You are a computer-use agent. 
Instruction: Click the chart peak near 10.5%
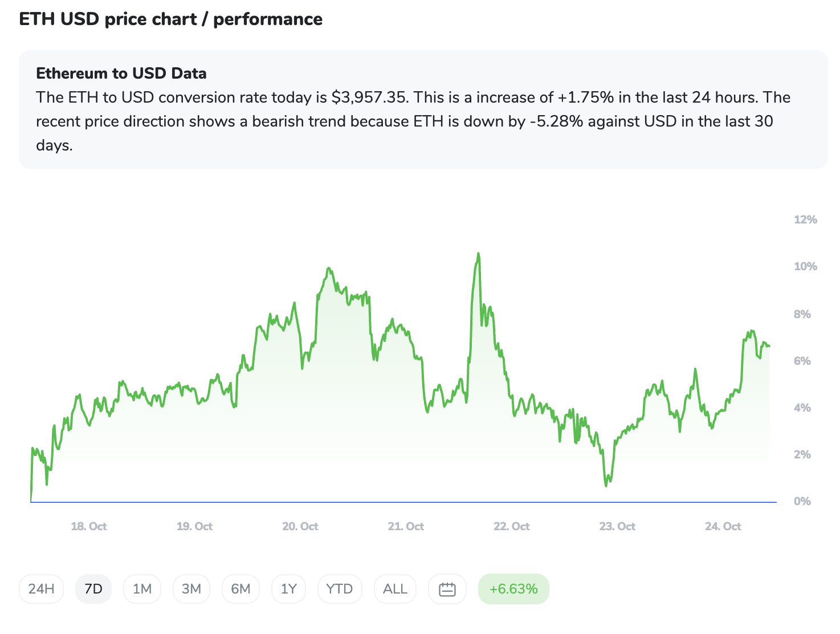pyautogui.click(x=478, y=254)
